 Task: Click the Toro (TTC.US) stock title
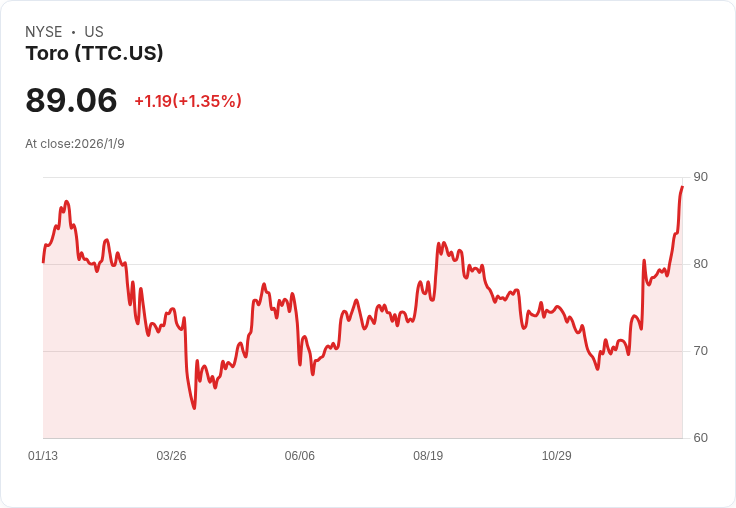(94, 53)
